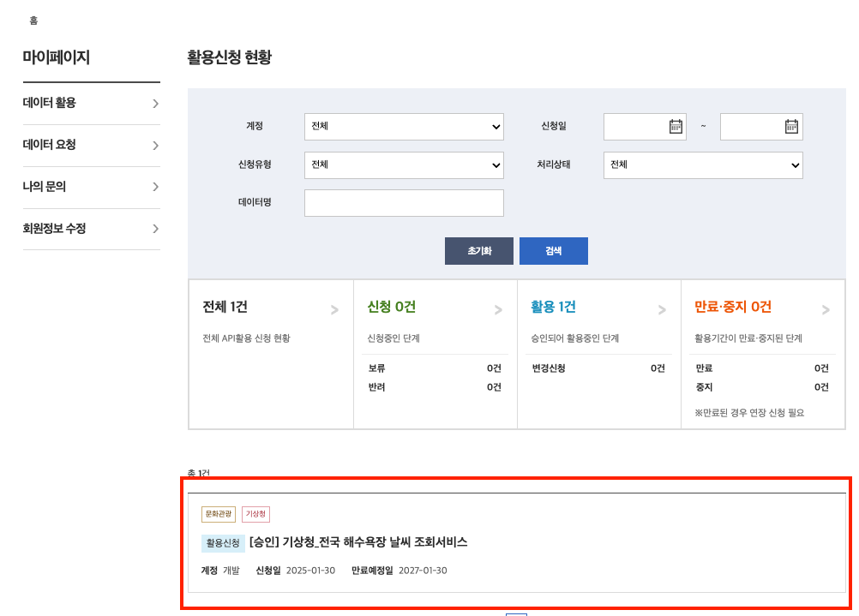The image size is (859, 616).
Task: Open 기상청_전국 해수욕장 날씨 조회서비스 link
Action: [x=357, y=542]
